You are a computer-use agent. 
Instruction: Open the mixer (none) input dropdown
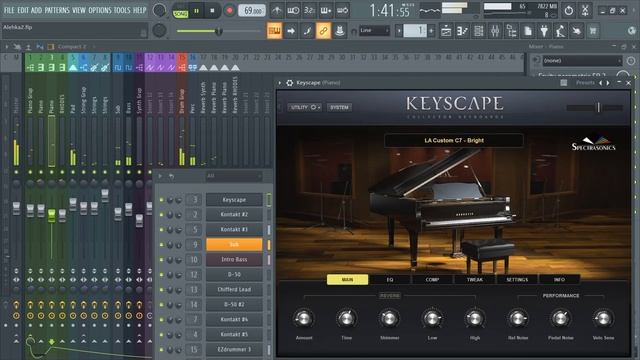pos(582,61)
